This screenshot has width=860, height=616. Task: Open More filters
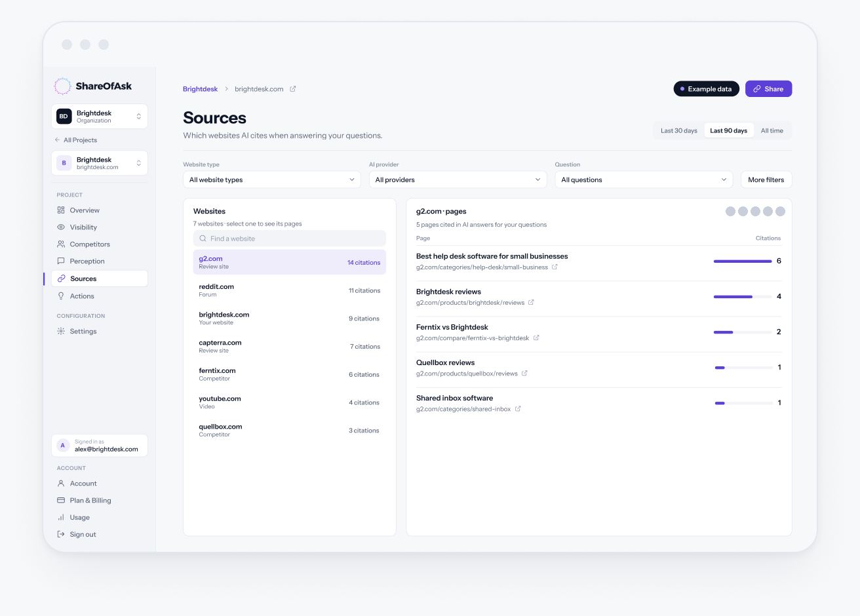pos(766,180)
